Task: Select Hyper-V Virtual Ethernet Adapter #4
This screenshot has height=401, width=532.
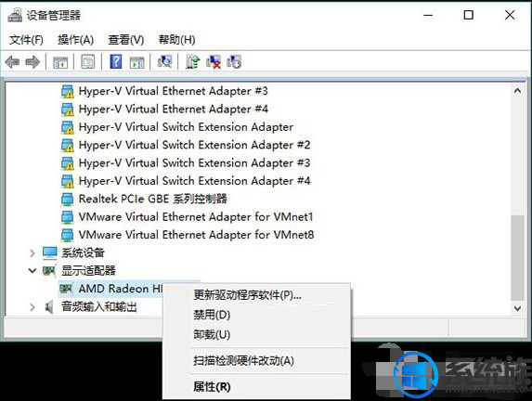Action: [x=173, y=110]
